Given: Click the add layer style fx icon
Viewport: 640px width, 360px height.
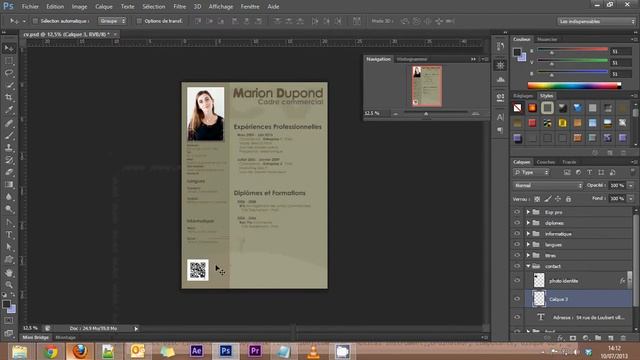Looking at the screenshot, I should (560, 338).
